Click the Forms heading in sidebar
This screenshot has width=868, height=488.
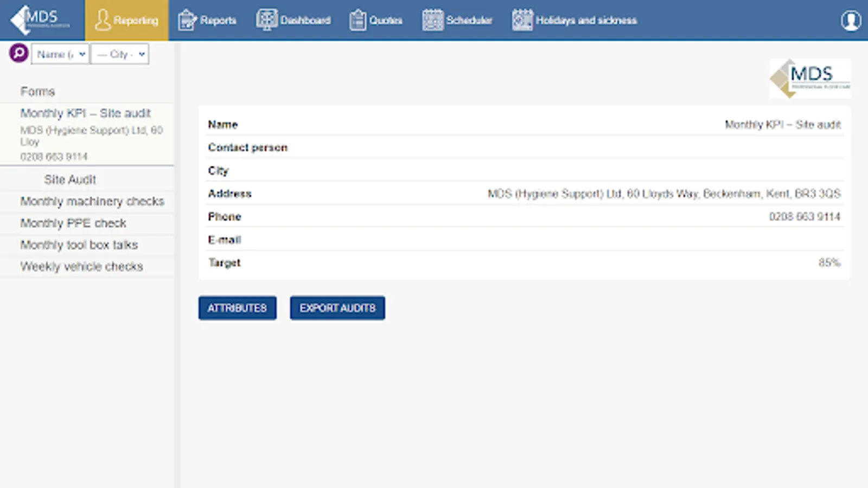pos(38,91)
